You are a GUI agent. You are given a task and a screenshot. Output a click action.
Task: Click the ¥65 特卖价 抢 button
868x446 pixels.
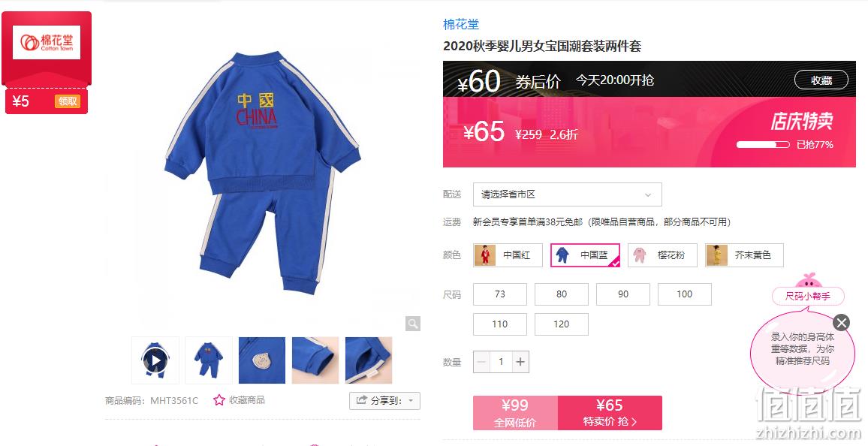(610, 413)
